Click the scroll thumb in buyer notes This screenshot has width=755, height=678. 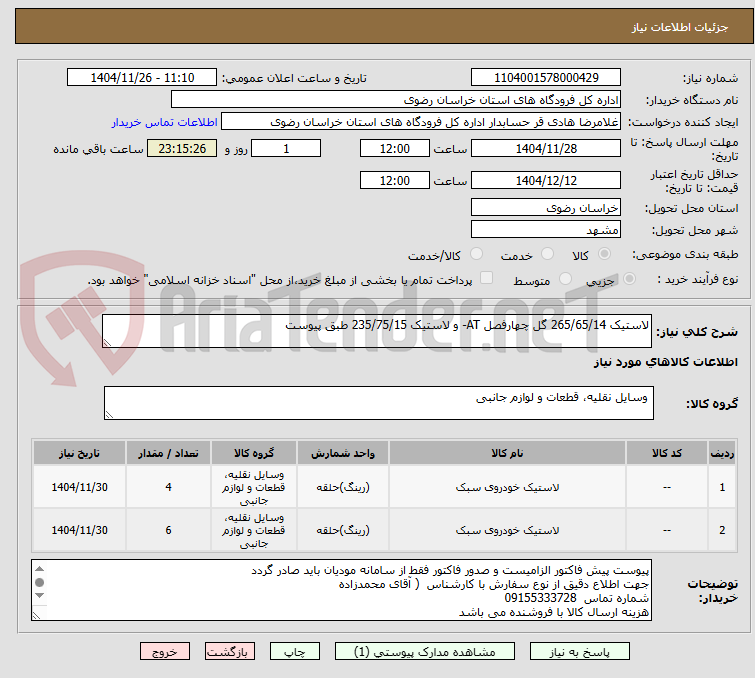coord(39,582)
